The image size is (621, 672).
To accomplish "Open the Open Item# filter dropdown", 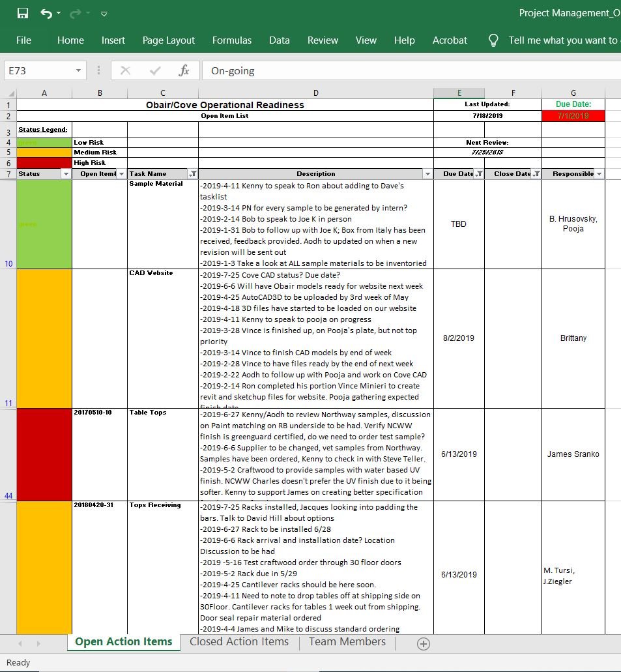I will (122, 174).
